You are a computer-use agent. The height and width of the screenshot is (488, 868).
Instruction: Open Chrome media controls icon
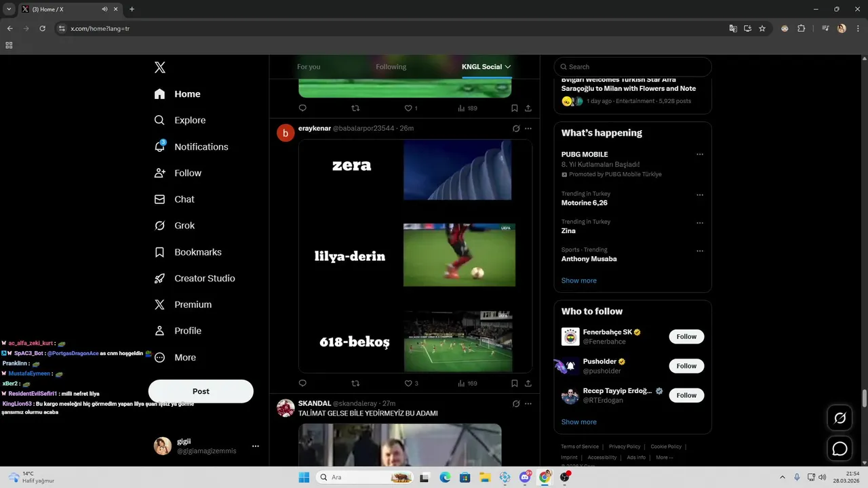[825, 28]
